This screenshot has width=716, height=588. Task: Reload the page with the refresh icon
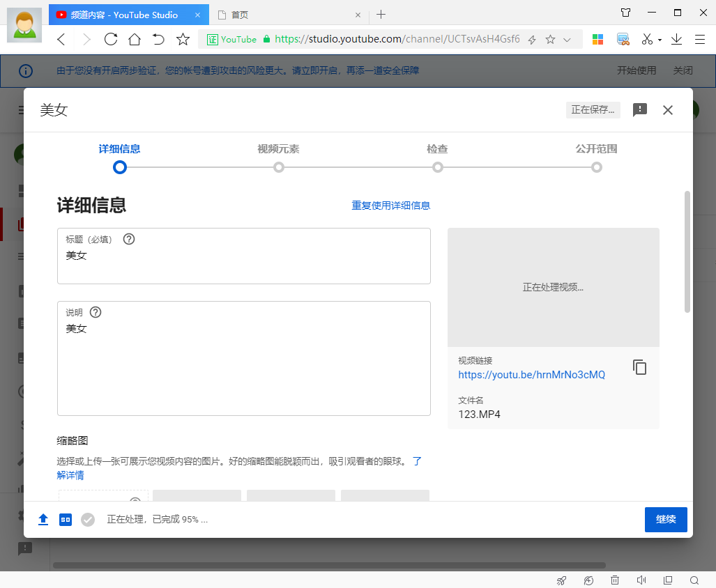point(111,39)
